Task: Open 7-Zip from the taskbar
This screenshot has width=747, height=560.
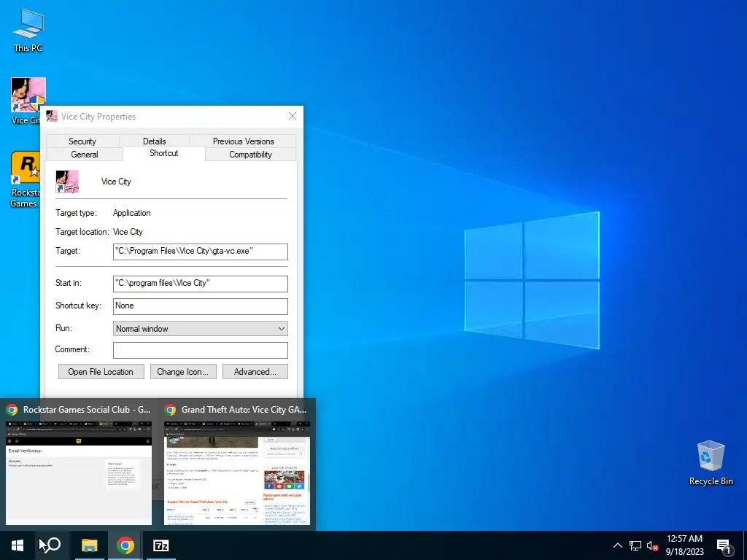Action: pyautogui.click(x=161, y=545)
